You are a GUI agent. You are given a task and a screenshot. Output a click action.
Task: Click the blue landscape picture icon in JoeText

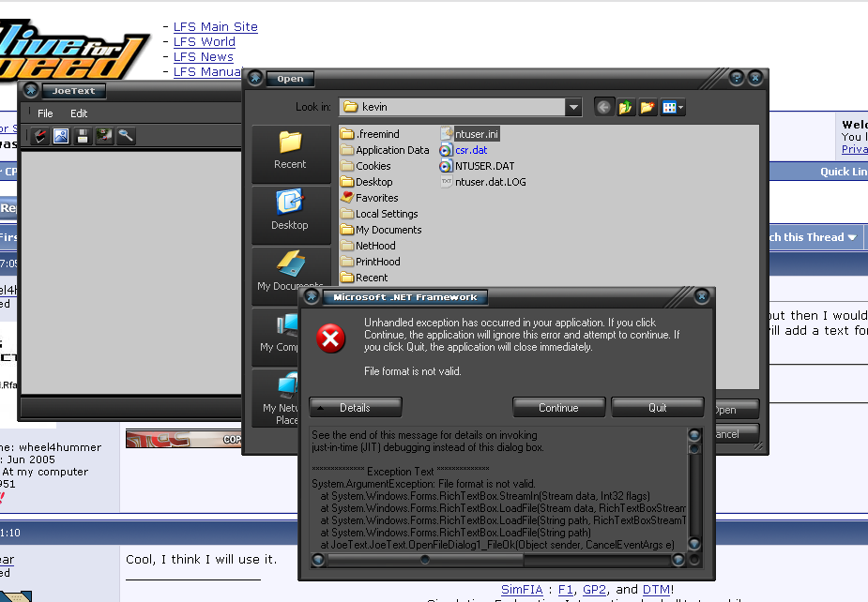(61, 136)
